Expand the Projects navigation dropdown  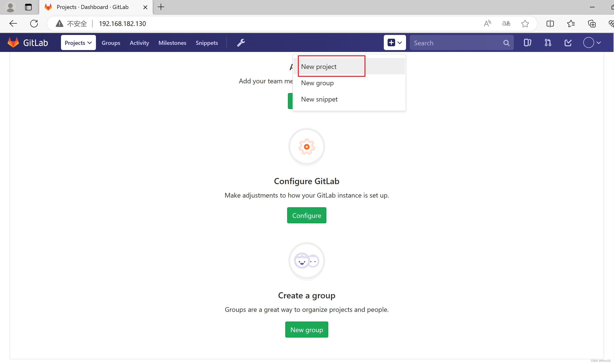tap(78, 42)
